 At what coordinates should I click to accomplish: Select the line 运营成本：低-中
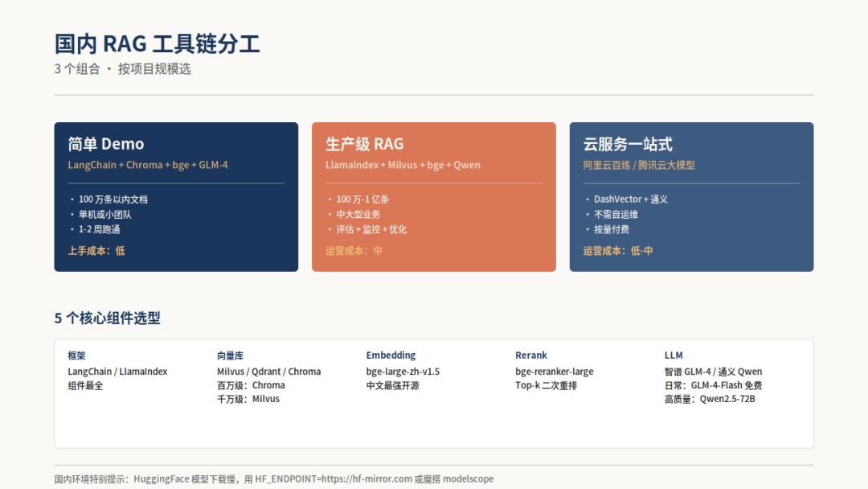click(618, 251)
